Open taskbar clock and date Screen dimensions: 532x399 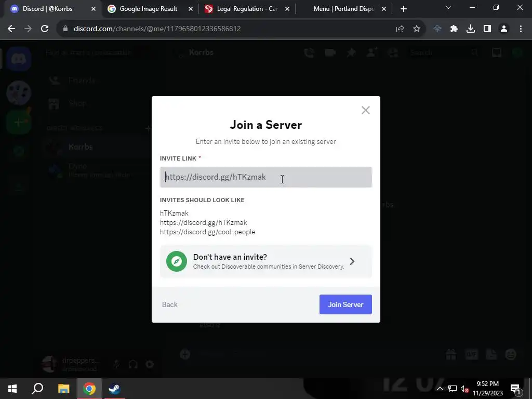(487, 389)
